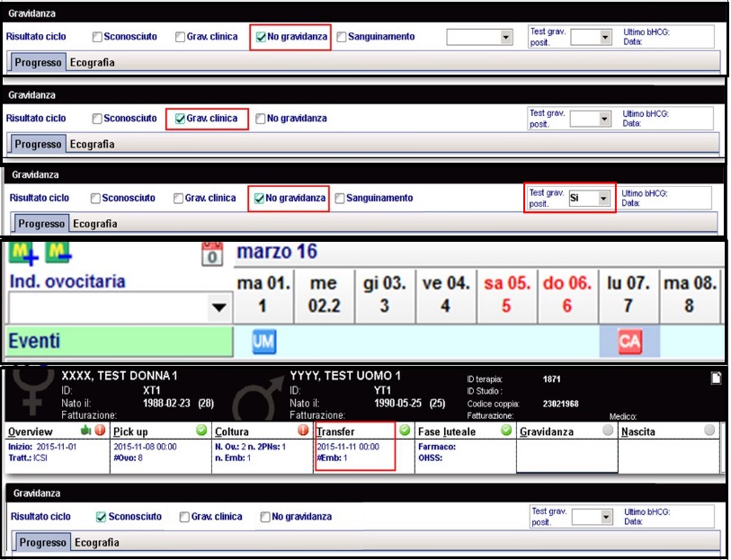Select Progresso tab in Grav. clinica checked panel

pos(38,145)
